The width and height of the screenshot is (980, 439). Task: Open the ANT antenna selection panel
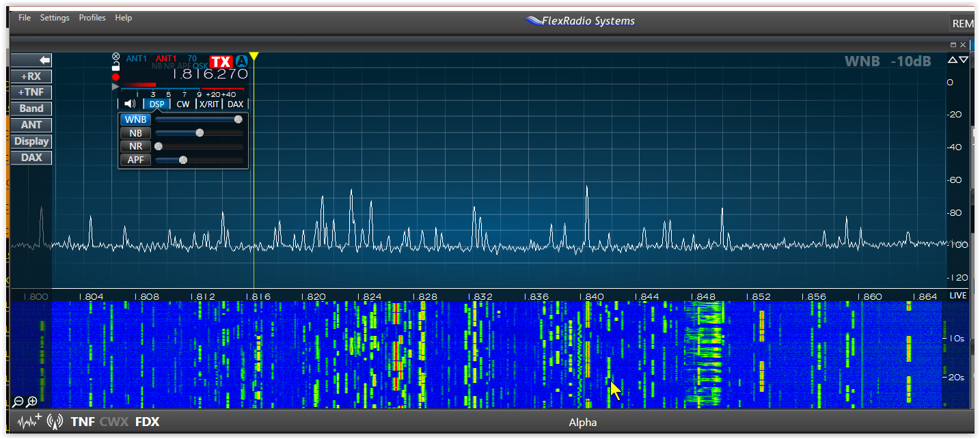(x=31, y=125)
